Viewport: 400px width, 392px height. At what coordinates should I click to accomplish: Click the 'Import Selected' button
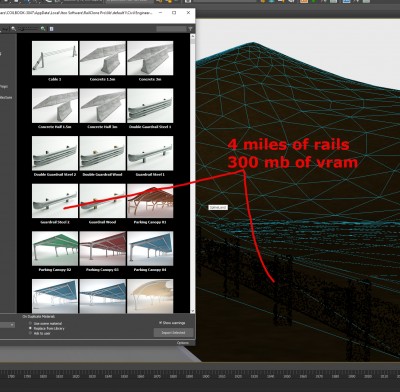(173, 333)
